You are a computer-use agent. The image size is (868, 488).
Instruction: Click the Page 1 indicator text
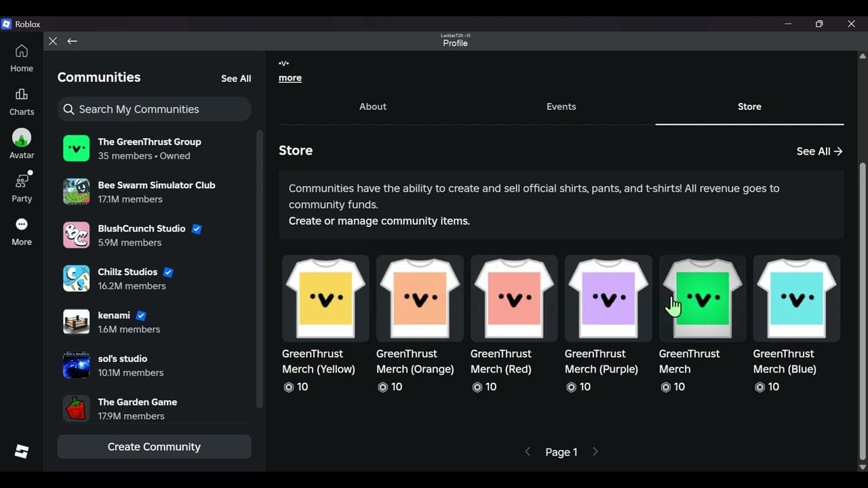pyautogui.click(x=561, y=452)
